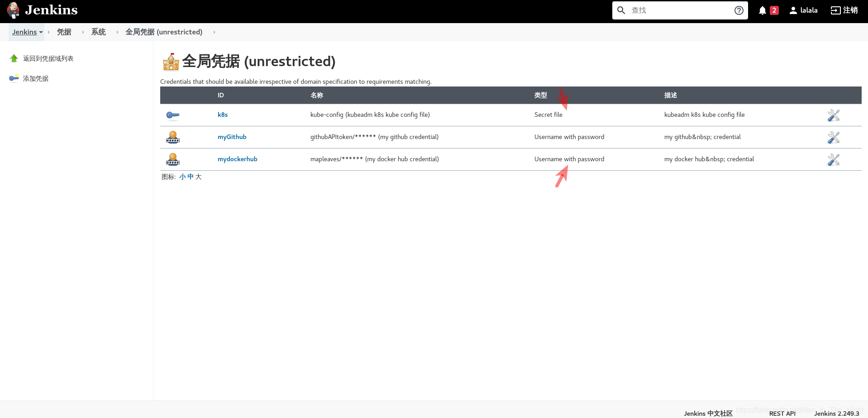Image resolution: width=868 pixels, height=418 pixels.
Task: Click kubeadm k8s kube config file description
Action: tap(704, 115)
